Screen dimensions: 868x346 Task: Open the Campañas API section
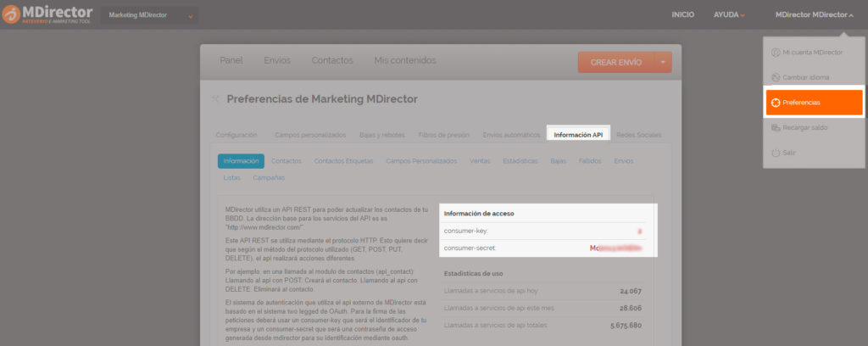click(x=269, y=178)
